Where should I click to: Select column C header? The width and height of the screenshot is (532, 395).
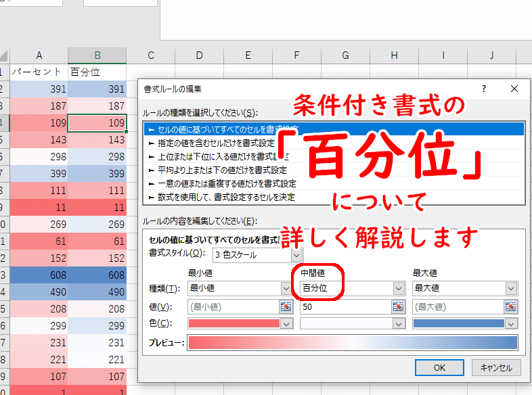tap(151, 55)
